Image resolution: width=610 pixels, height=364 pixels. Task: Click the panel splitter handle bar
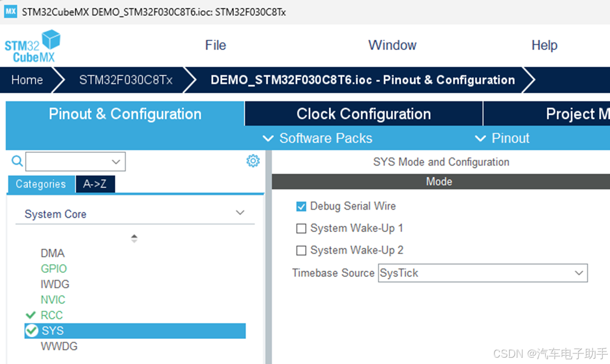(x=268, y=257)
